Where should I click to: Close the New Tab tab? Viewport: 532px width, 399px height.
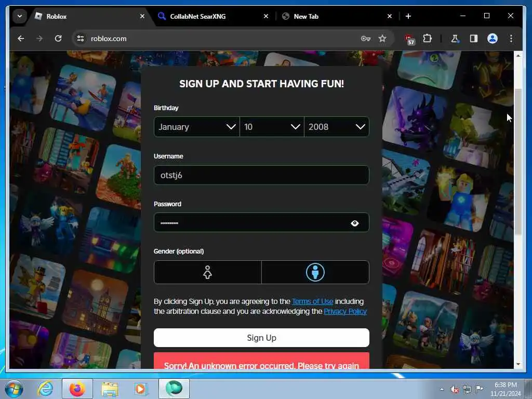tap(390, 16)
